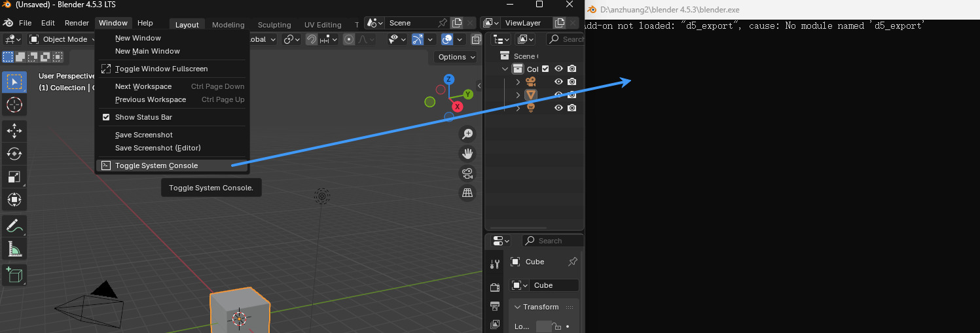
Task: Choose the Annotate pencil tool
Action: pyautogui.click(x=14, y=226)
